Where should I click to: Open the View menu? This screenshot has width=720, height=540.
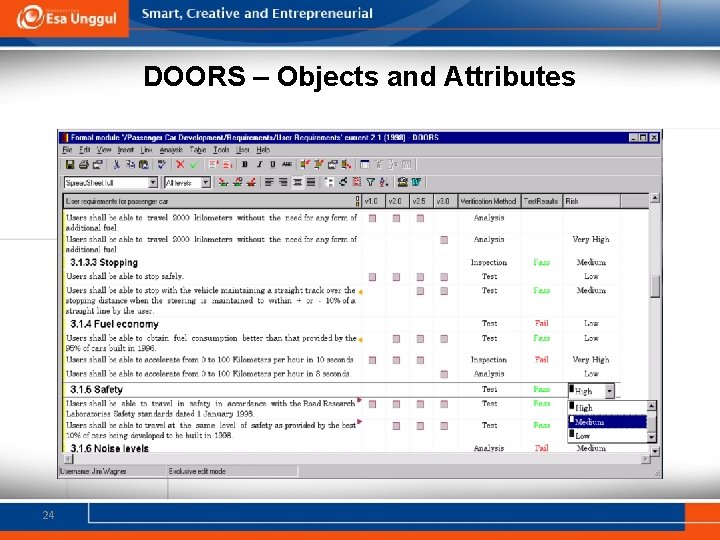104,150
